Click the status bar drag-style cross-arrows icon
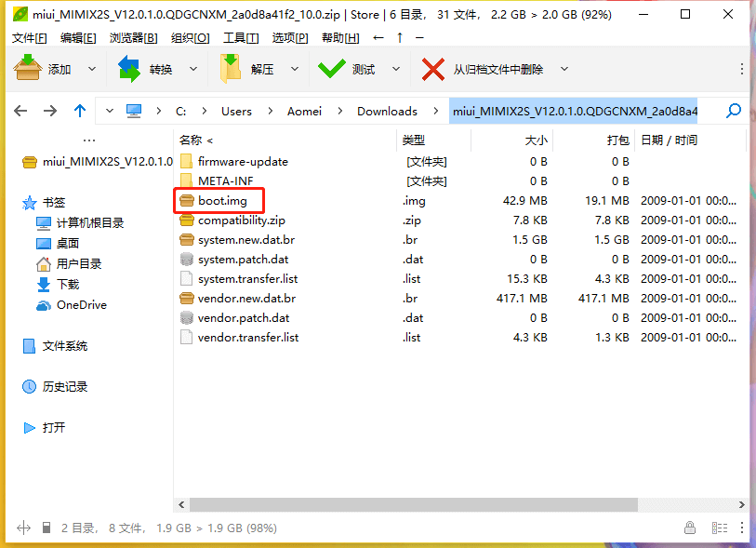 click(23, 528)
